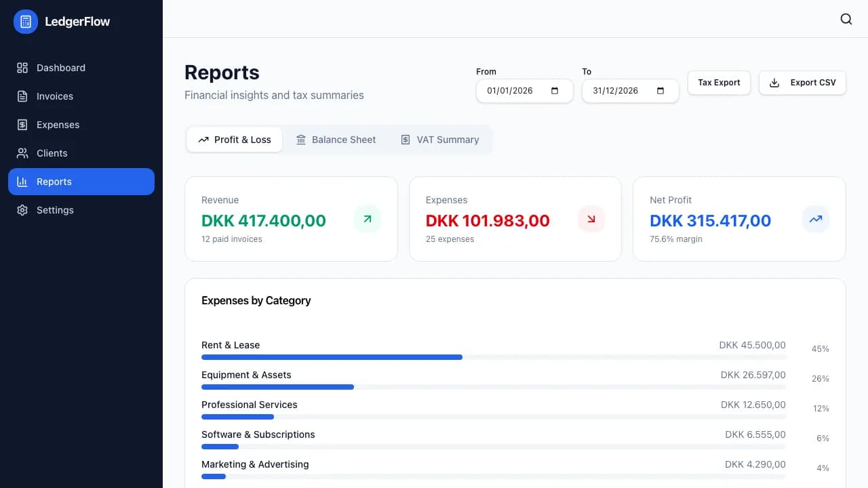Screen dimensions: 868x488
Task: Go to Invoices in the sidebar
Action: (x=81, y=96)
